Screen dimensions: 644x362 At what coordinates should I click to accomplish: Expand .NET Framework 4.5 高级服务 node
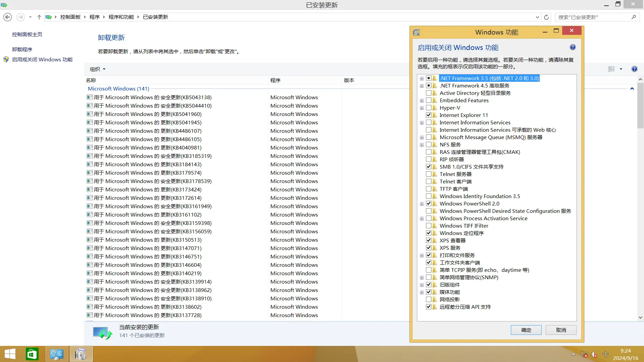[x=422, y=86]
